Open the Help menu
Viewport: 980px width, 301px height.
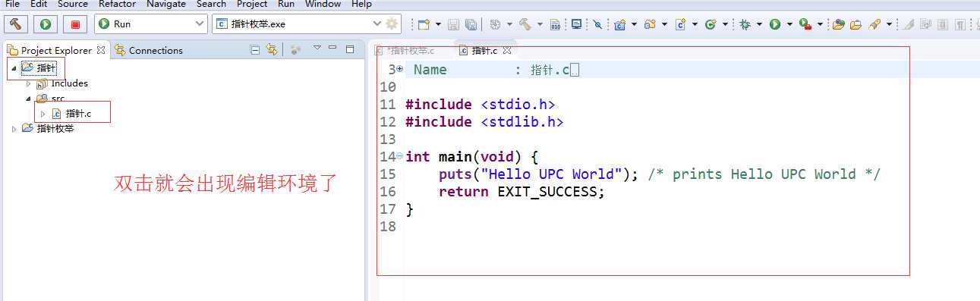[x=361, y=4]
